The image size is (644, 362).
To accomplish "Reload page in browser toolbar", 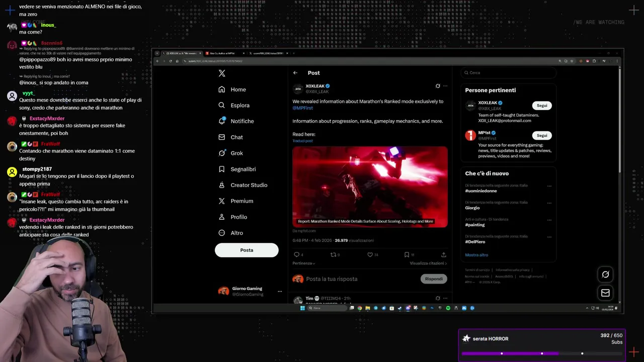I will (x=171, y=61).
